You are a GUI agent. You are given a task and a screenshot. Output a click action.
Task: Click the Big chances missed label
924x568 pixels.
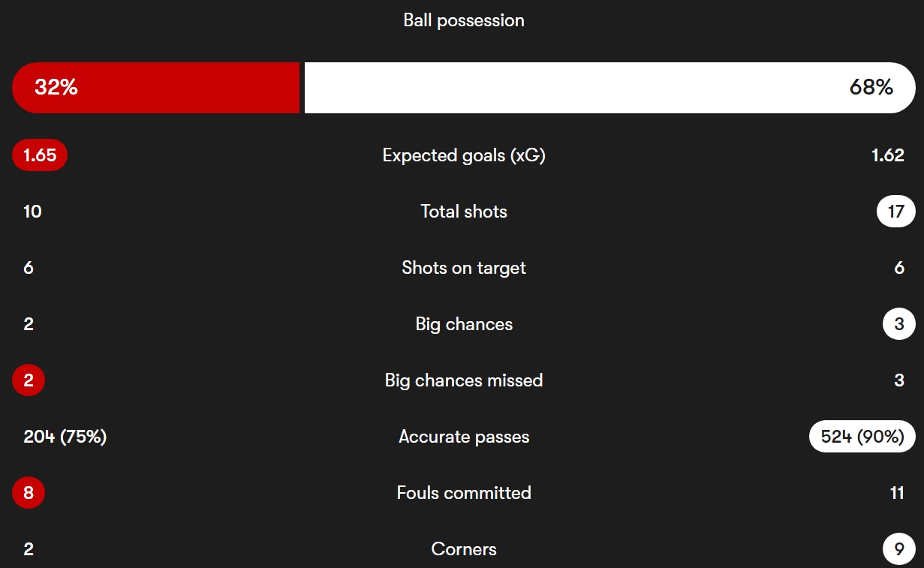[x=464, y=380]
